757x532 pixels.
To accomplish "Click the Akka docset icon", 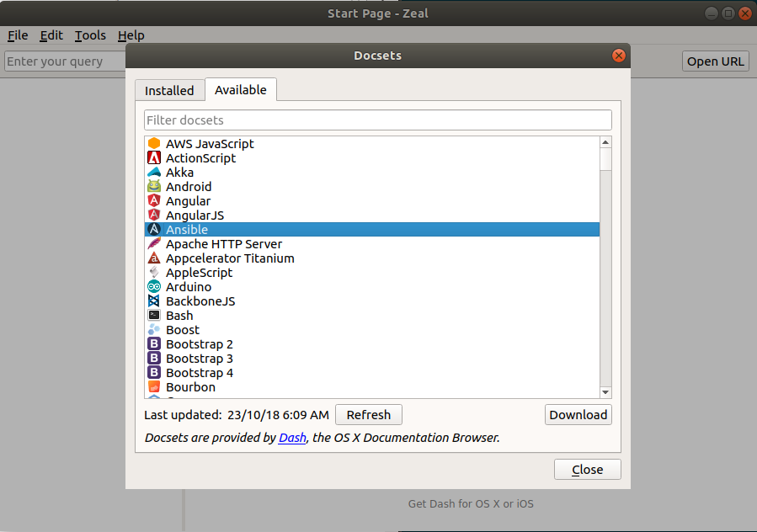I will (154, 172).
